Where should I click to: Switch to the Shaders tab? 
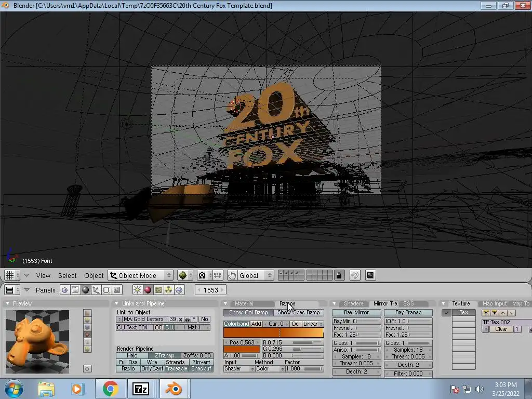click(x=353, y=303)
